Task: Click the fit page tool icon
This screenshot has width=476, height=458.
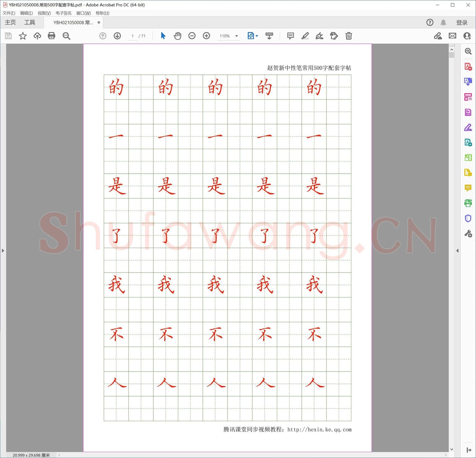Action: [250, 36]
